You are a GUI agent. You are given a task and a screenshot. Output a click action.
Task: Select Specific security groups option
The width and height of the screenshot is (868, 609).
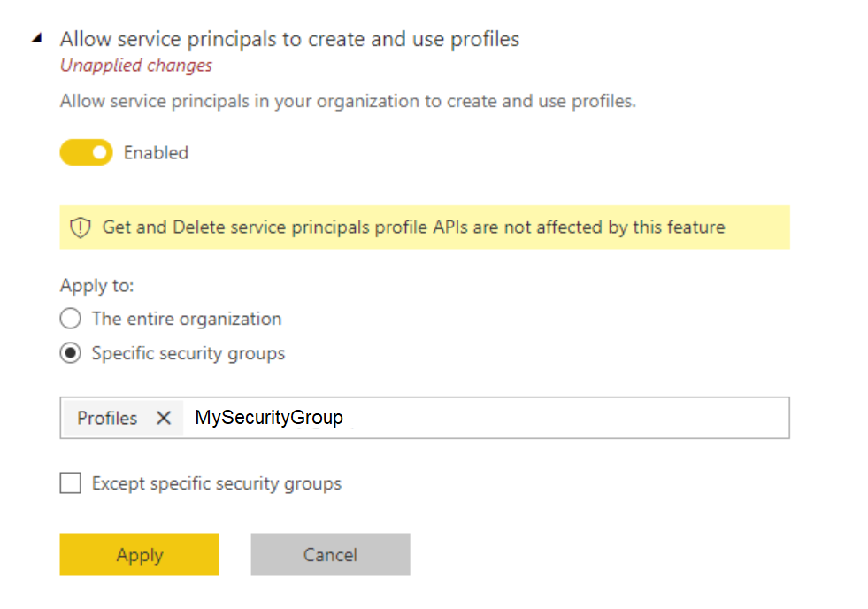tap(70, 353)
